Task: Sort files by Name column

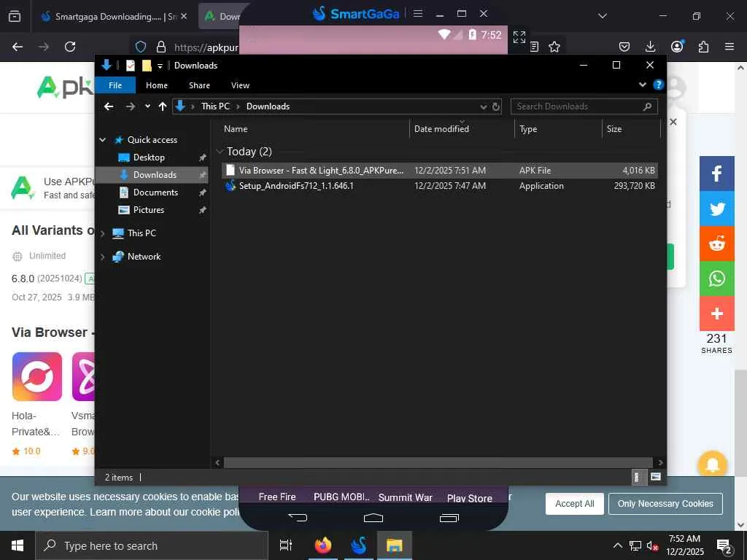Action: pos(314,128)
